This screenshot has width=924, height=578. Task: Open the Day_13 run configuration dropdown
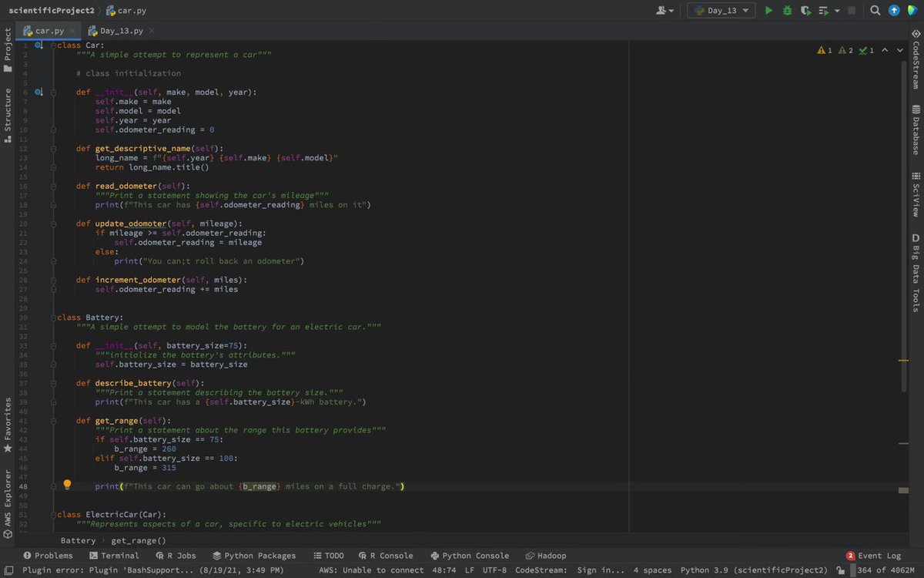721,11
